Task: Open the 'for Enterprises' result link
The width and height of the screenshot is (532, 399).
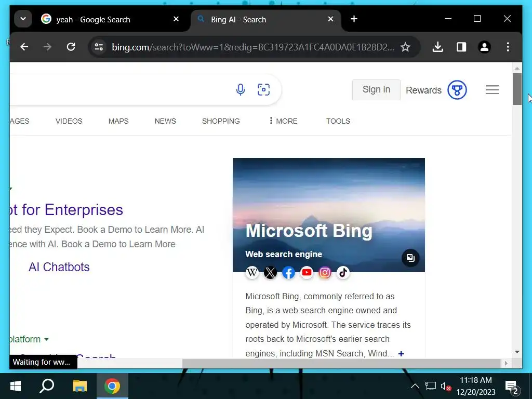Action: 66,210
